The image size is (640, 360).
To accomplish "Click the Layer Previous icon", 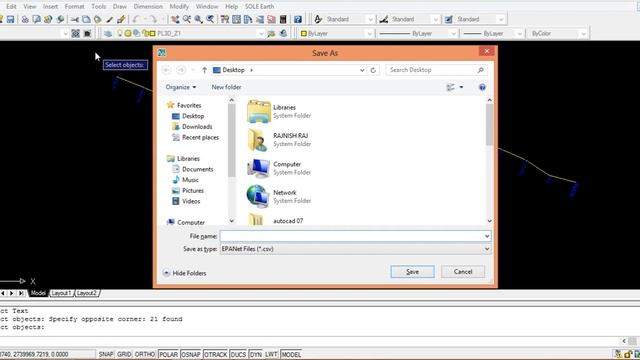I will pyautogui.click(x=283, y=33).
